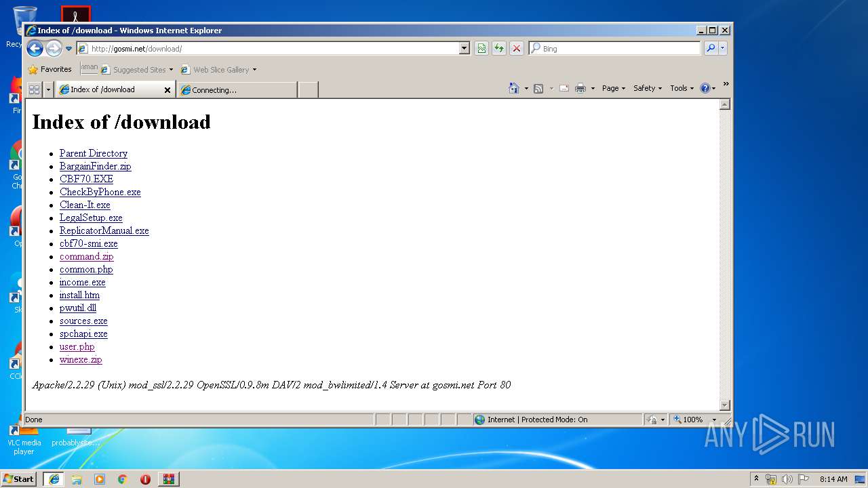Open a new blank tab button
The image size is (868, 488).
(309, 89)
